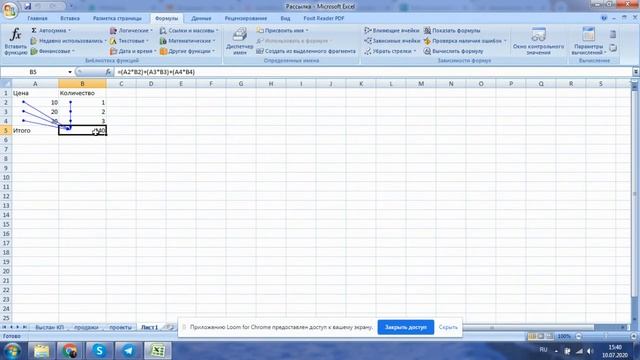Click the Office button
640x360 pixels.
pos(10,10)
